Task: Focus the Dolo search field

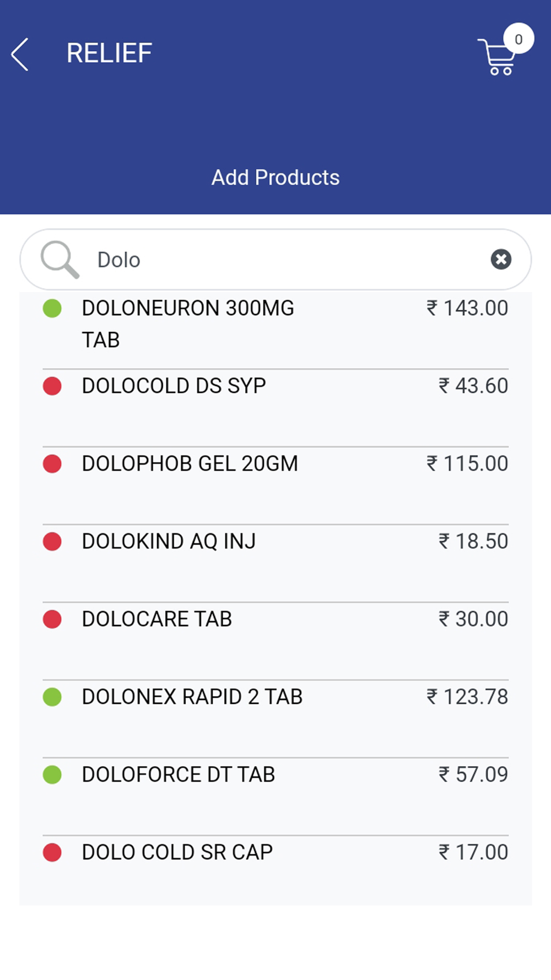Action: pyautogui.click(x=275, y=260)
